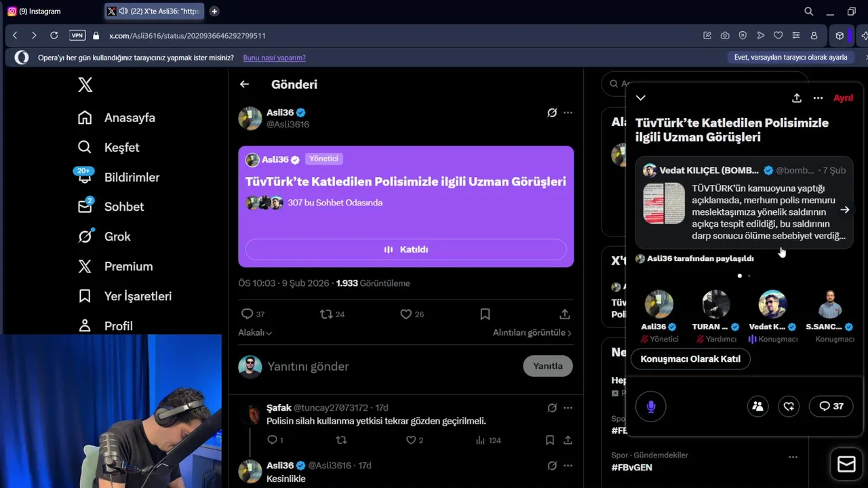The height and width of the screenshot is (488, 868).
Task: Select the second carousel page dot
Action: 749,276
